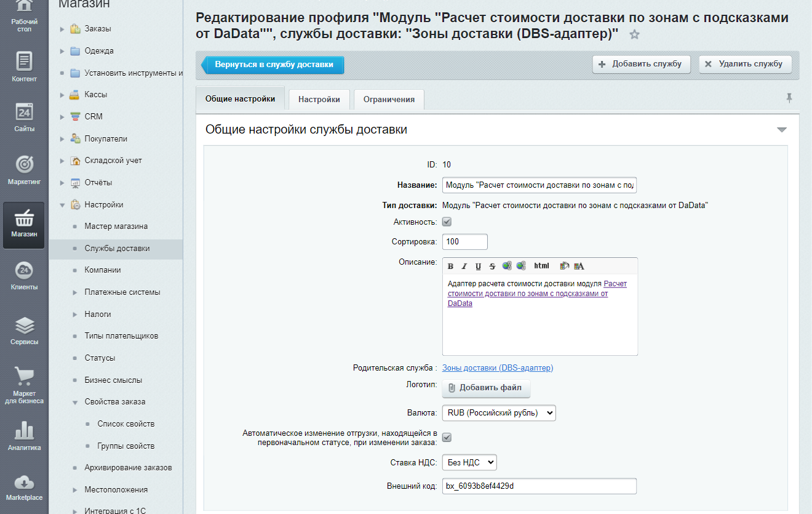The image size is (812, 514).
Task: Expand the Заказы tree item
Action: [x=62, y=29]
